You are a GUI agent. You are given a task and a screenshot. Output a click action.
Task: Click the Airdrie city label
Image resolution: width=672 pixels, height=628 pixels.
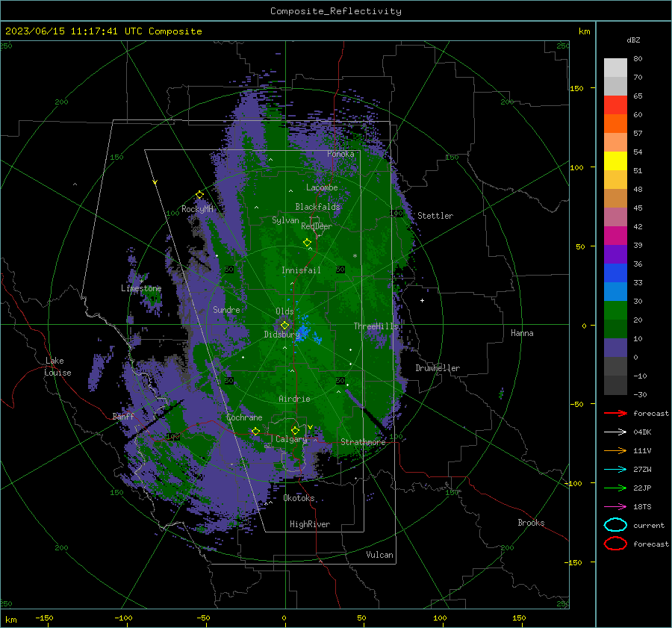coord(294,399)
